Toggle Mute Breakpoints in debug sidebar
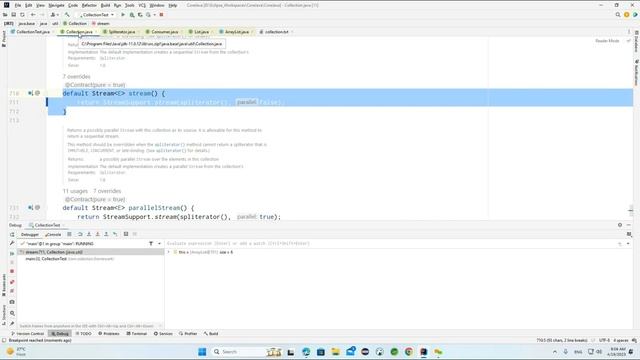This screenshot has width=640, height=360. pos(12,291)
